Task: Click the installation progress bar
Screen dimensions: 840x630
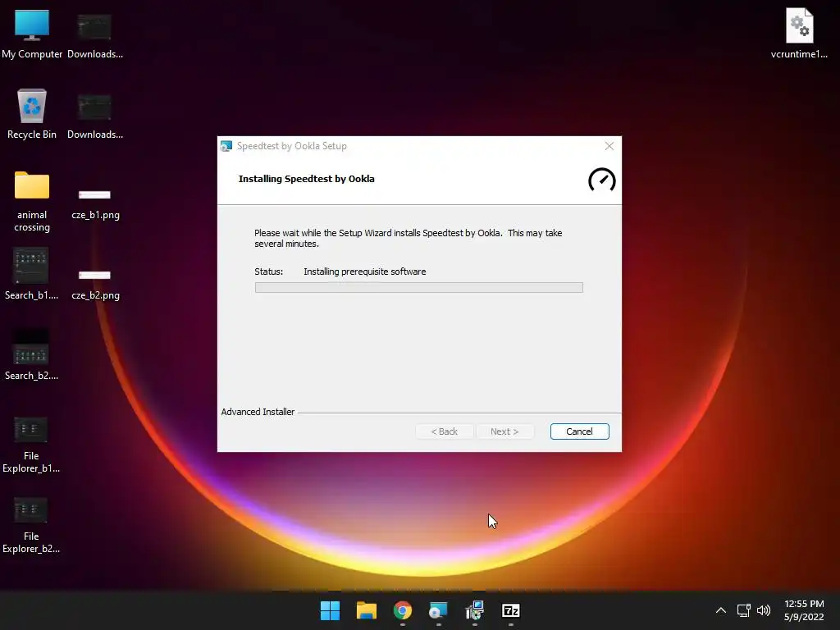Action: pos(419,288)
